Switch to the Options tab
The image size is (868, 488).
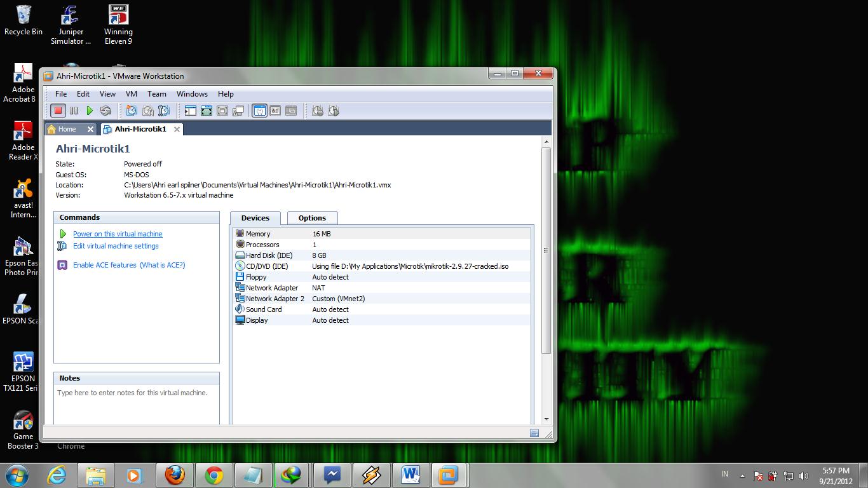tap(312, 218)
